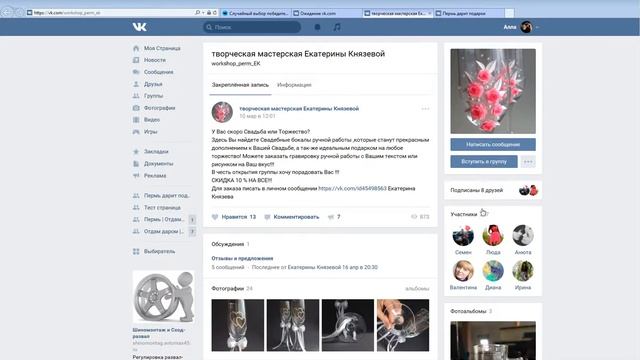The image size is (640, 360).
Task: Open the post date 10 мар в 12:01
Action: pos(257,116)
